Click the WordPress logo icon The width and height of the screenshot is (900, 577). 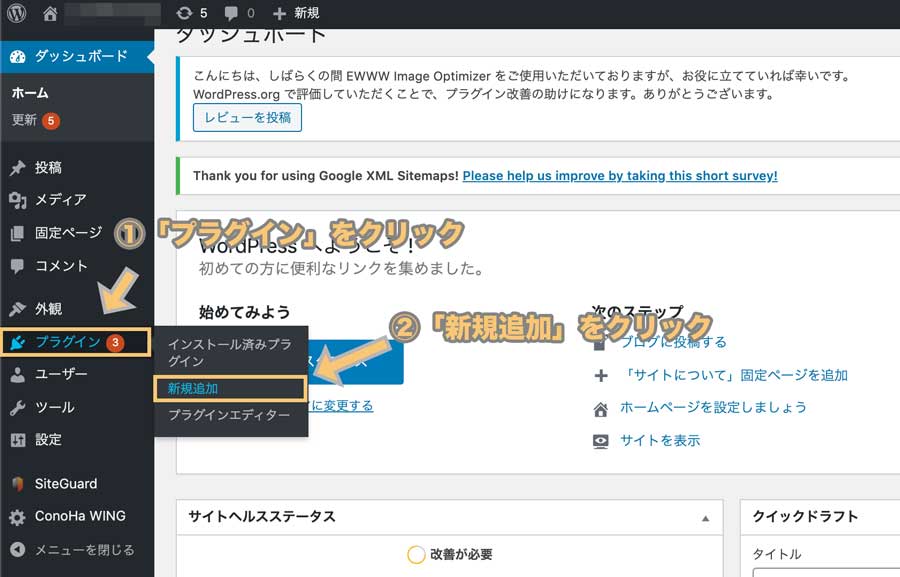click(x=17, y=13)
